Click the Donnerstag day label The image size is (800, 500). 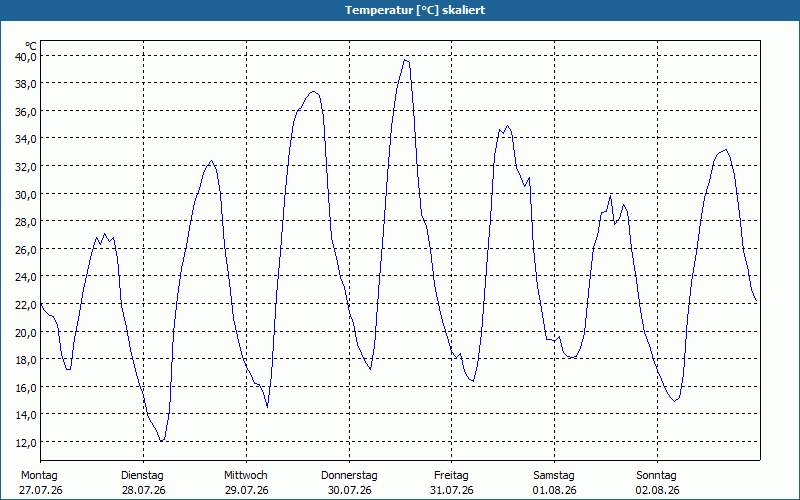pyautogui.click(x=349, y=476)
